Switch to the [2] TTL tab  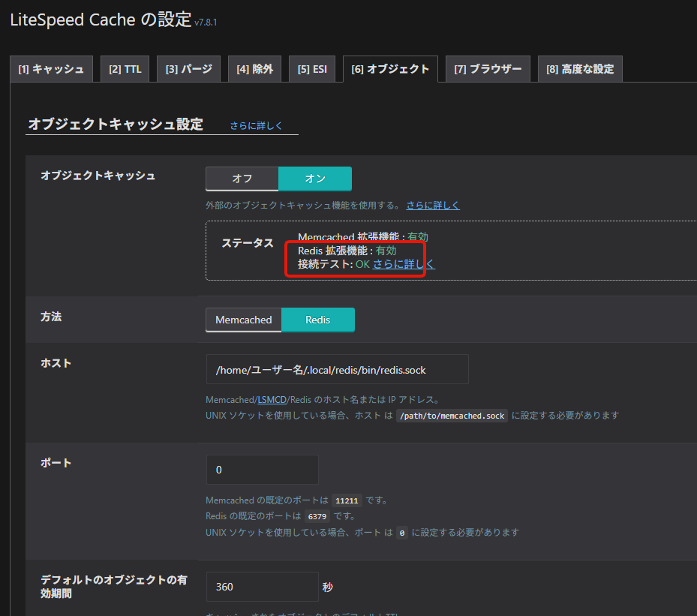[x=125, y=69]
